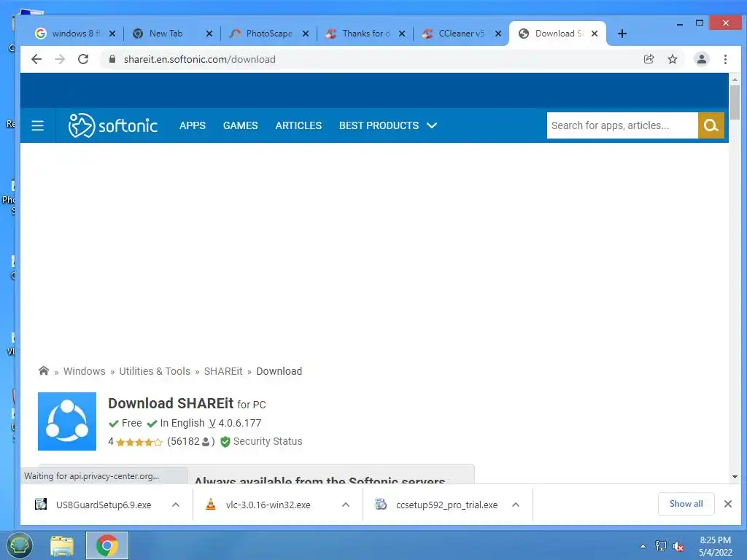The width and height of the screenshot is (747, 560).
Task: Close the Thanks for downloading tab
Action: (x=402, y=34)
